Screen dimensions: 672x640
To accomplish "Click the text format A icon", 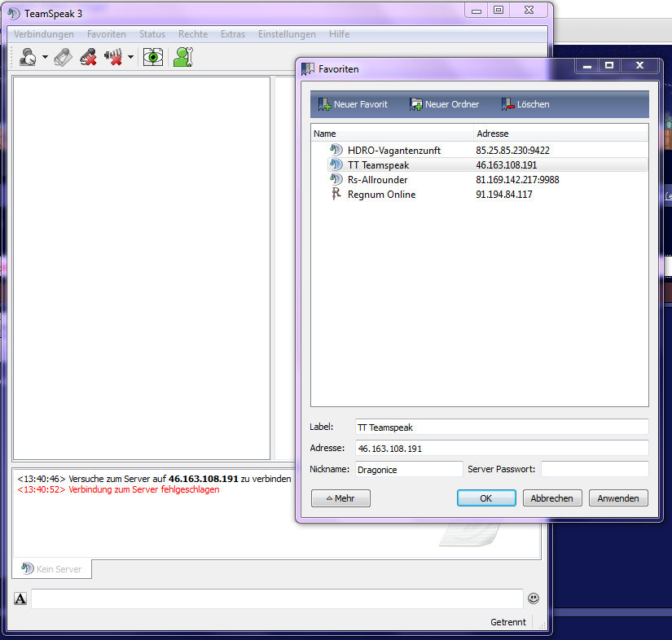I will [x=20, y=599].
